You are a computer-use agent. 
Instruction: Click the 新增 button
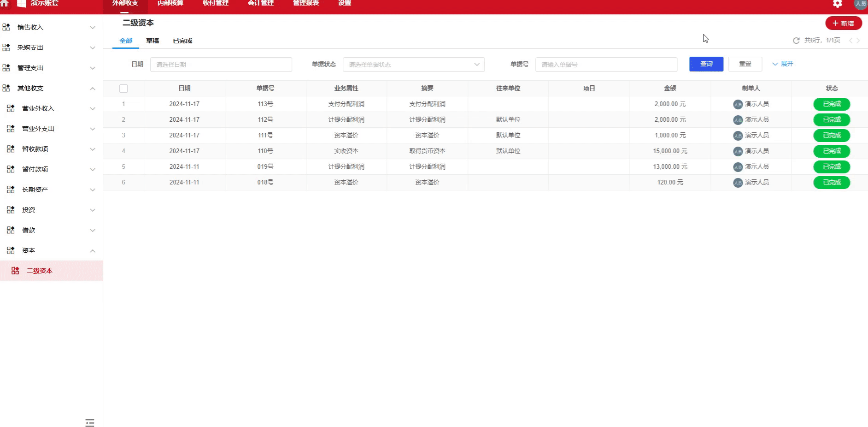point(843,23)
